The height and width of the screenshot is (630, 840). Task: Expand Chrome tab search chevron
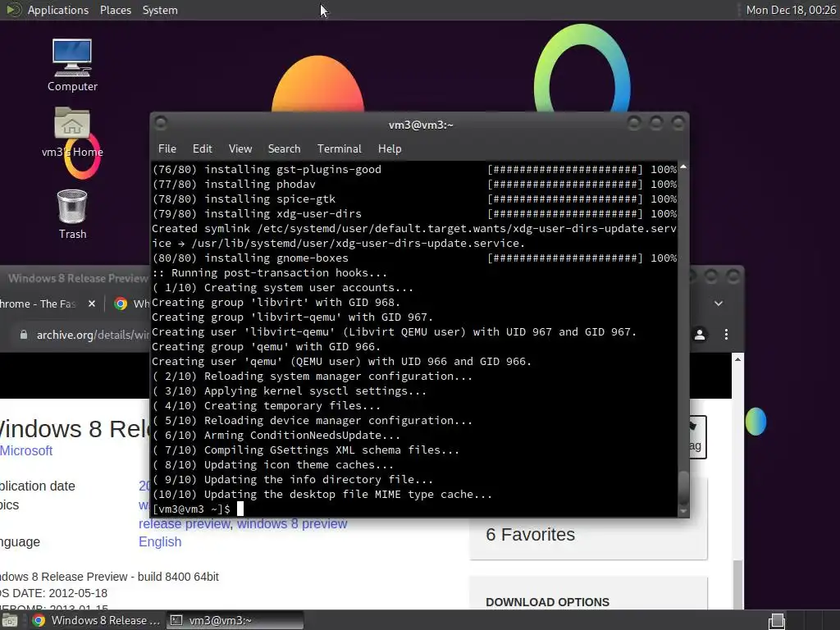click(x=719, y=304)
